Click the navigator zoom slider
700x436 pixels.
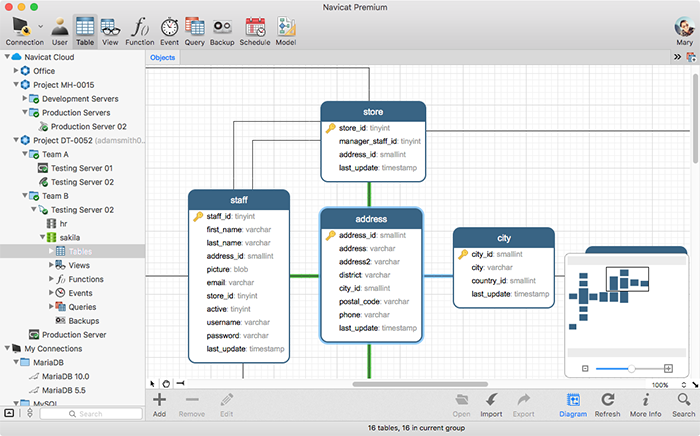click(x=630, y=369)
